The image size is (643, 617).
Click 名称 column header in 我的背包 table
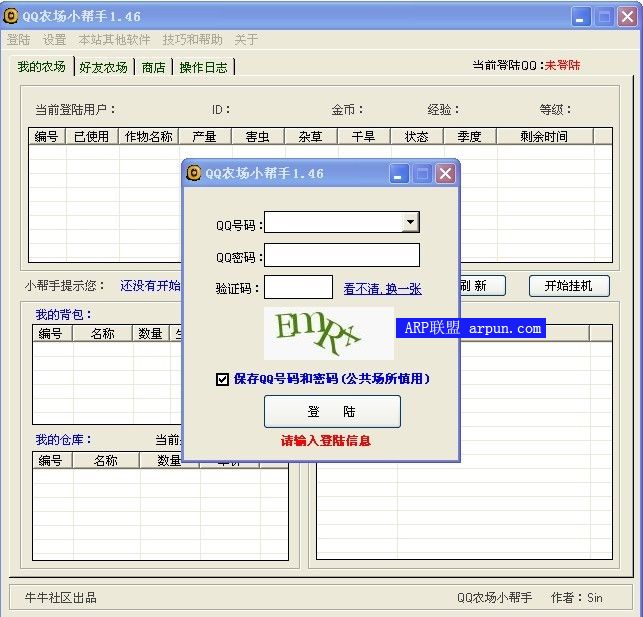coord(103,333)
